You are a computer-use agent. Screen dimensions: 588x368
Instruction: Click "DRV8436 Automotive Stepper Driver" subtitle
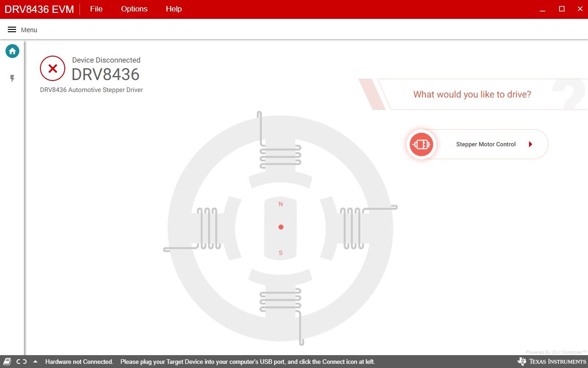pyautogui.click(x=91, y=90)
